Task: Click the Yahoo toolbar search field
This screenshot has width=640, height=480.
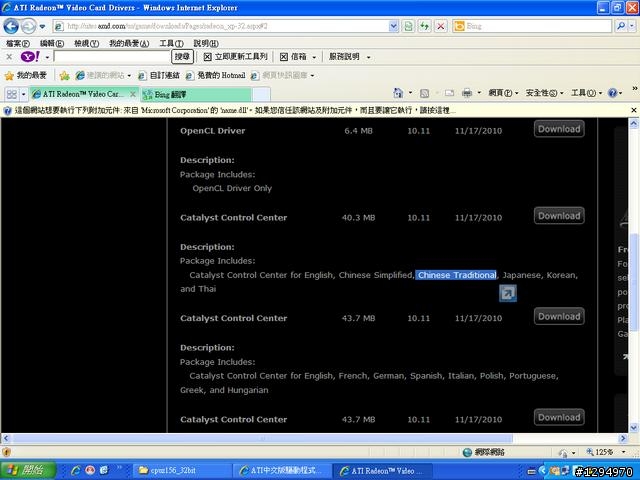Action: click(112, 56)
